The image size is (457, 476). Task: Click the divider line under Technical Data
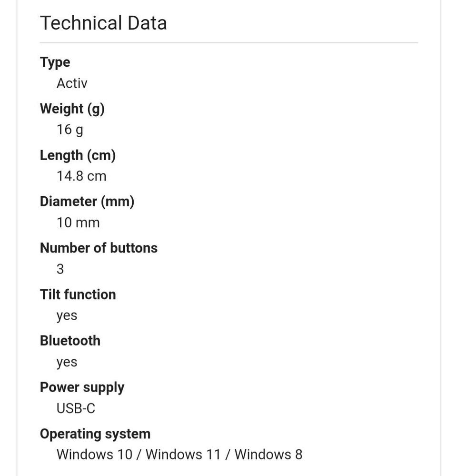(228, 43)
